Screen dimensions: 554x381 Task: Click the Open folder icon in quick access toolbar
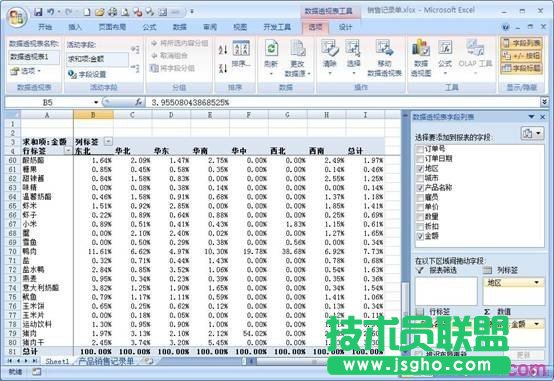(100, 12)
